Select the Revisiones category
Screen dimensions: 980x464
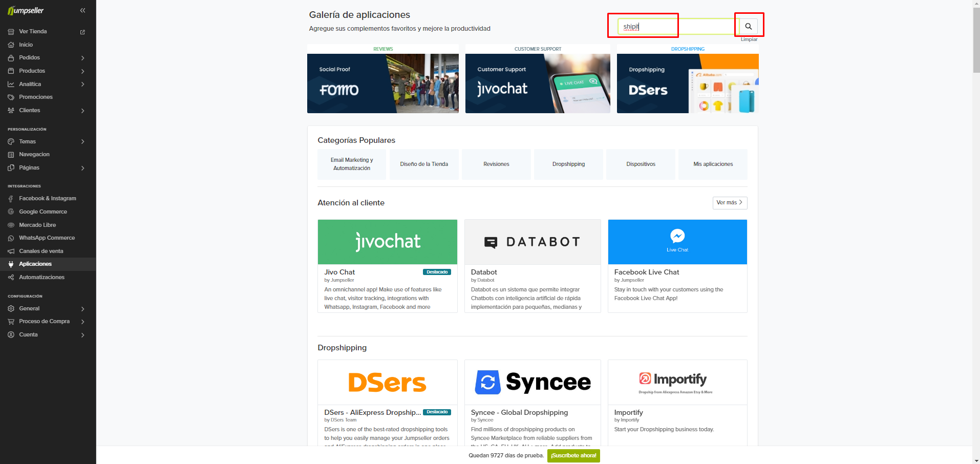[496, 164]
